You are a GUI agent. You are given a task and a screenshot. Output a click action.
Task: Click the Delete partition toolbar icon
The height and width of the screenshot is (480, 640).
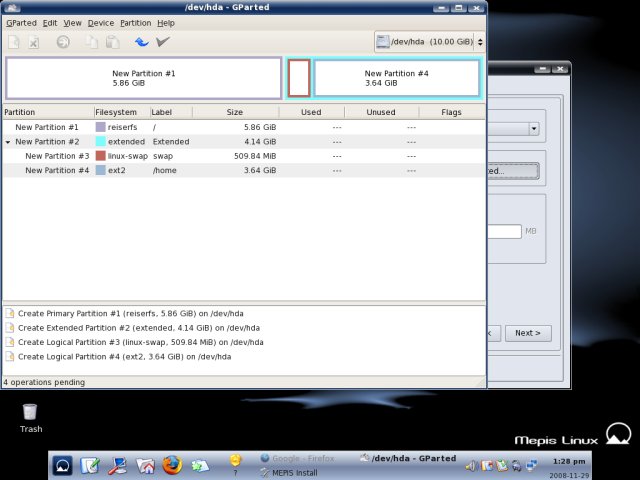[x=33, y=42]
